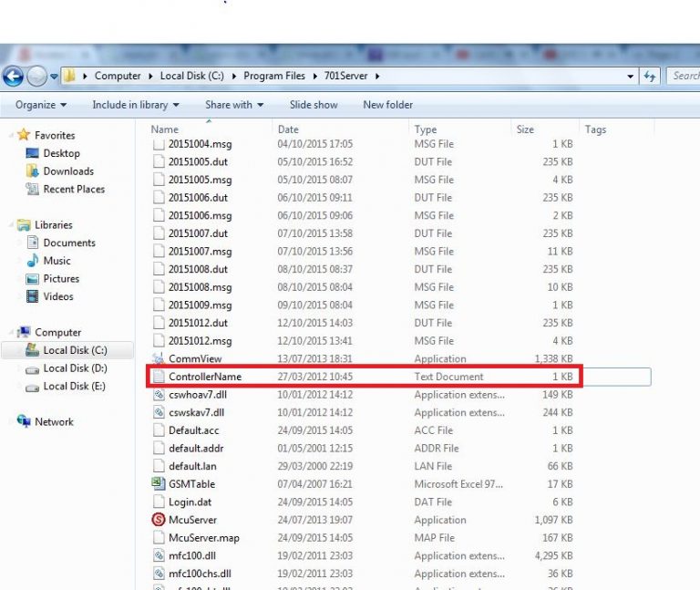Open the Share with dropdown
700x590 pixels.
pos(233,105)
